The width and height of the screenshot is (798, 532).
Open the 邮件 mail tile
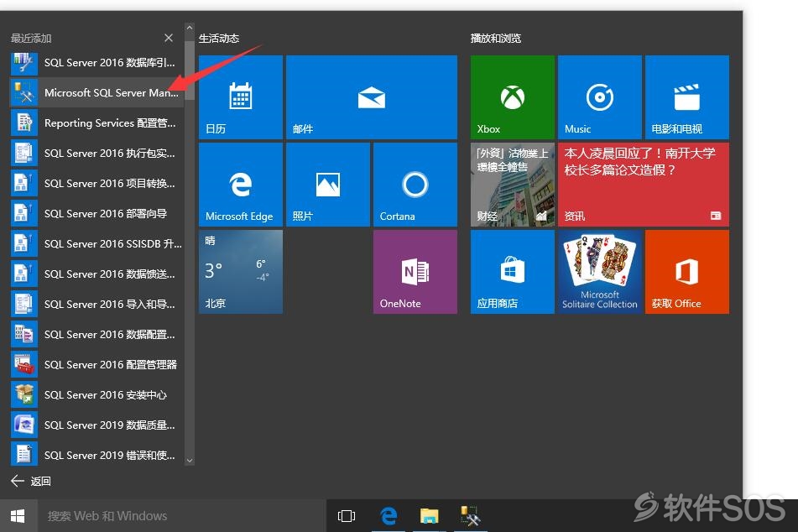pyautogui.click(x=372, y=97)
